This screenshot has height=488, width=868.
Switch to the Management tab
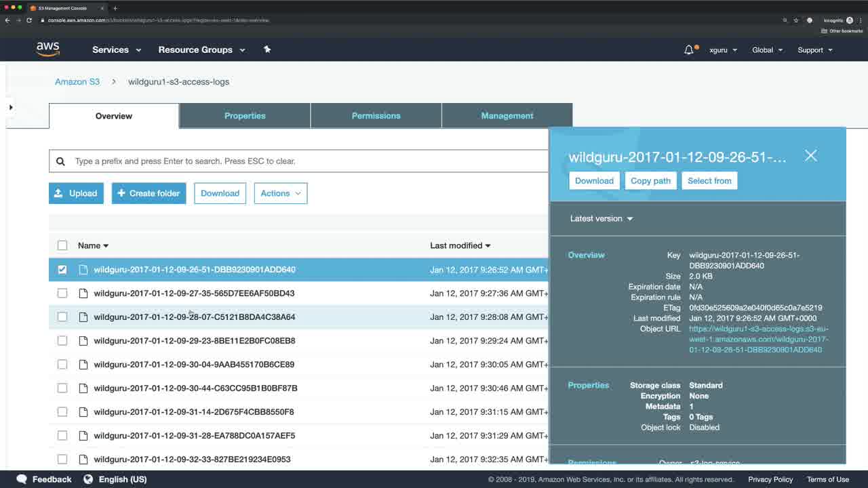click(x=507, y=116)
